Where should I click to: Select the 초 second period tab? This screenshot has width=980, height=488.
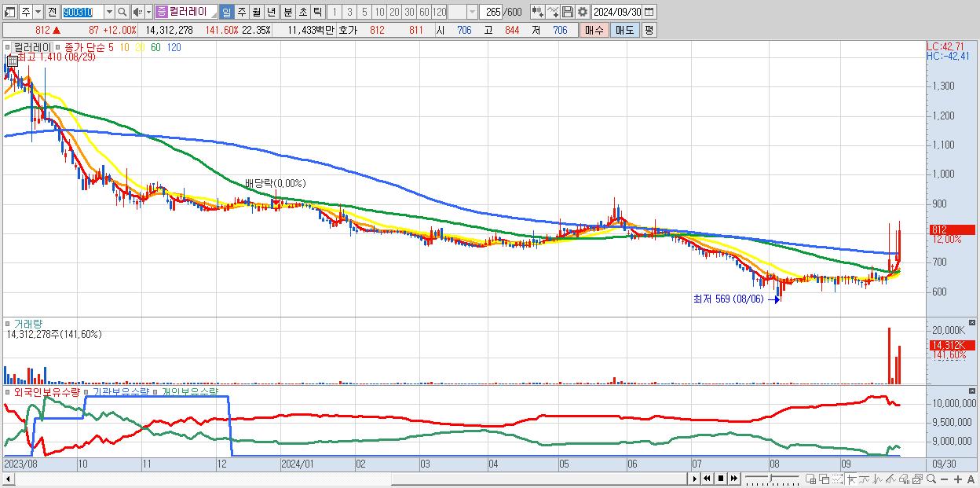(x=302, y=12)
